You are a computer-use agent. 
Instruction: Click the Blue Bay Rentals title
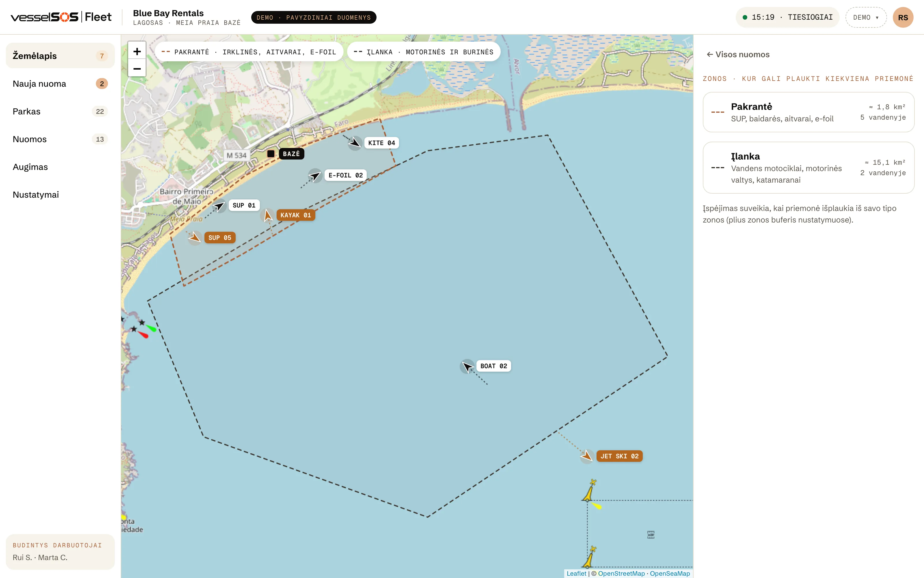click(x=168, y=13)
